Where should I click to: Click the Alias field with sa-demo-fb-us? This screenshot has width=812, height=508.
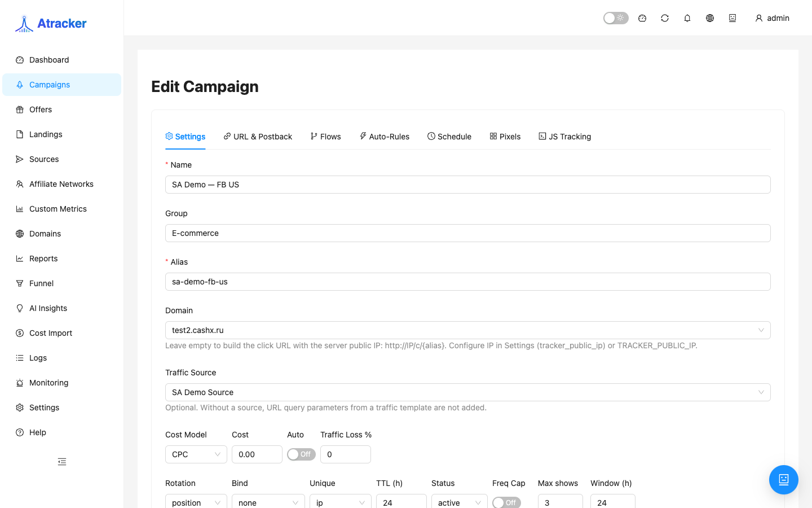tap(468, 282)
